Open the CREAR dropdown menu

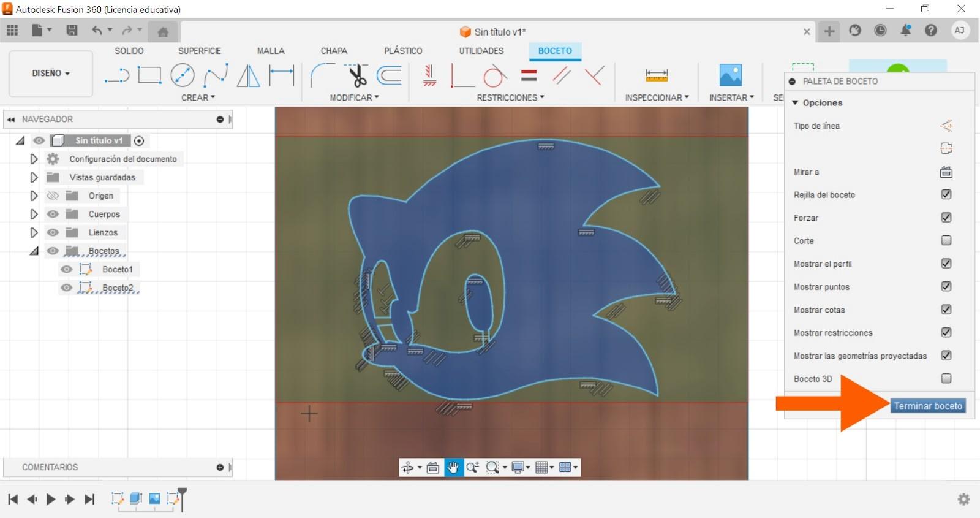pos(198,97)
